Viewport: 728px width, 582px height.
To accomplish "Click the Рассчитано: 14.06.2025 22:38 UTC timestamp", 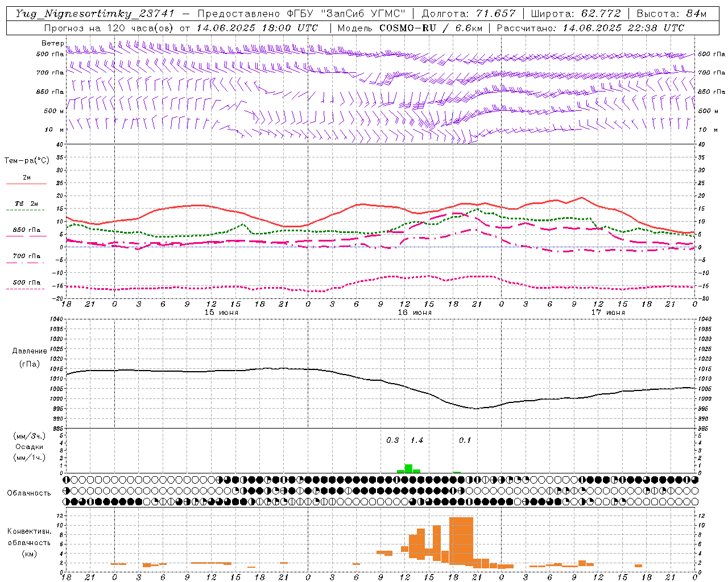I will coord(590,28).
